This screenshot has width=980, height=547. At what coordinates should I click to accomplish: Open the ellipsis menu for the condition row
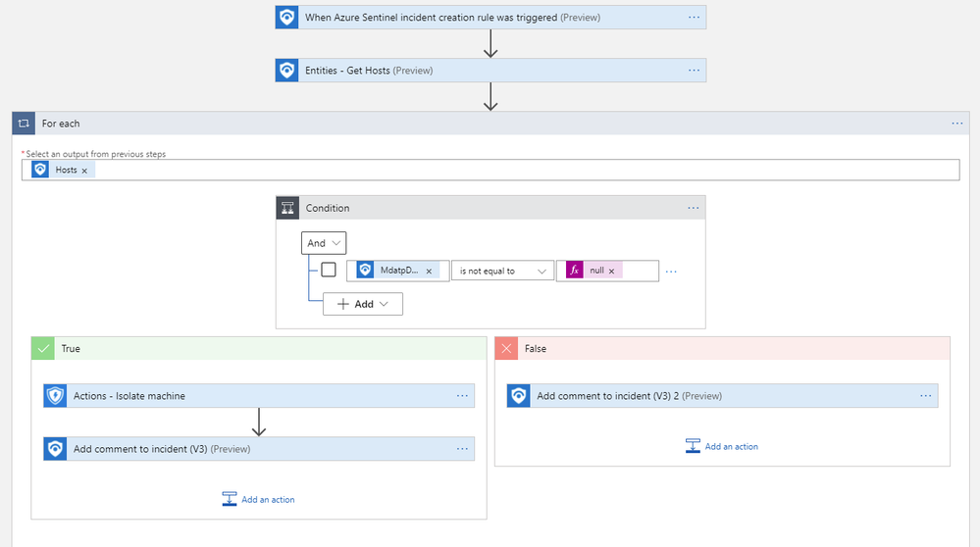pos(671,272)
